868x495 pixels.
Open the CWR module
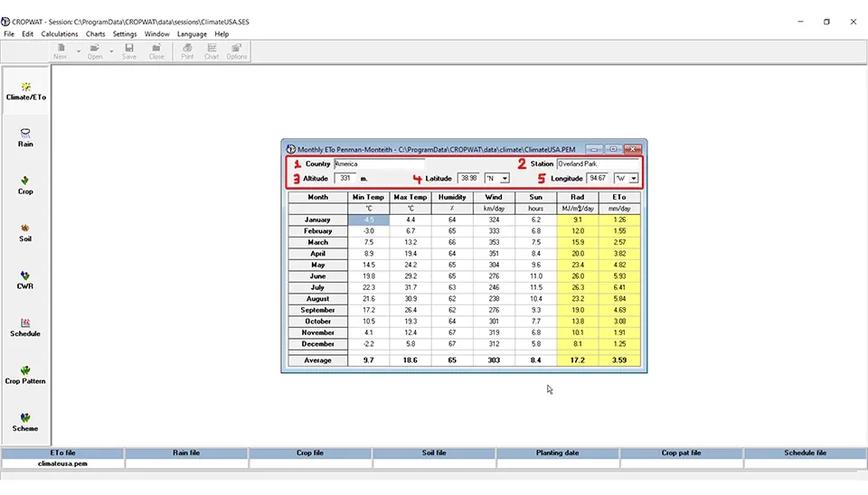(25, 280)
